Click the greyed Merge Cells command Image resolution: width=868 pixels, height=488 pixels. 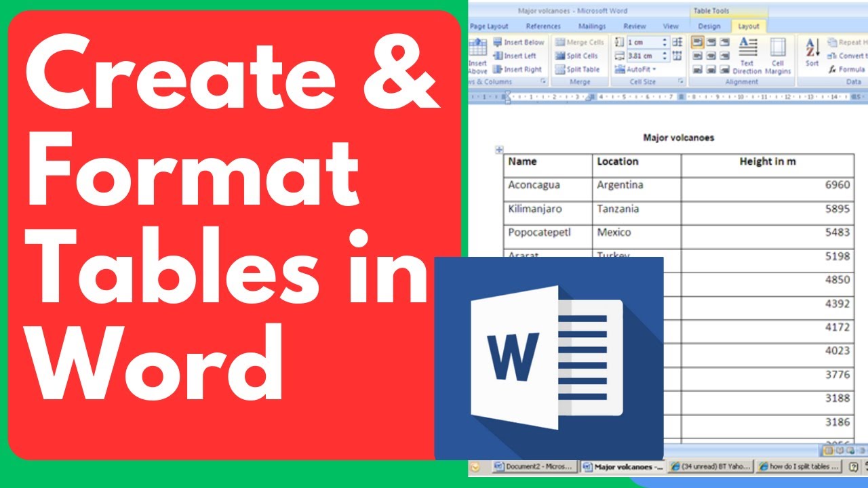tap(579, 42)
